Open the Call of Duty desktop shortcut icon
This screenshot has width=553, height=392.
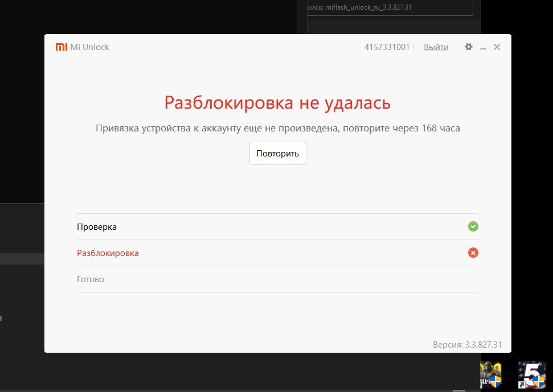[491, 375]
